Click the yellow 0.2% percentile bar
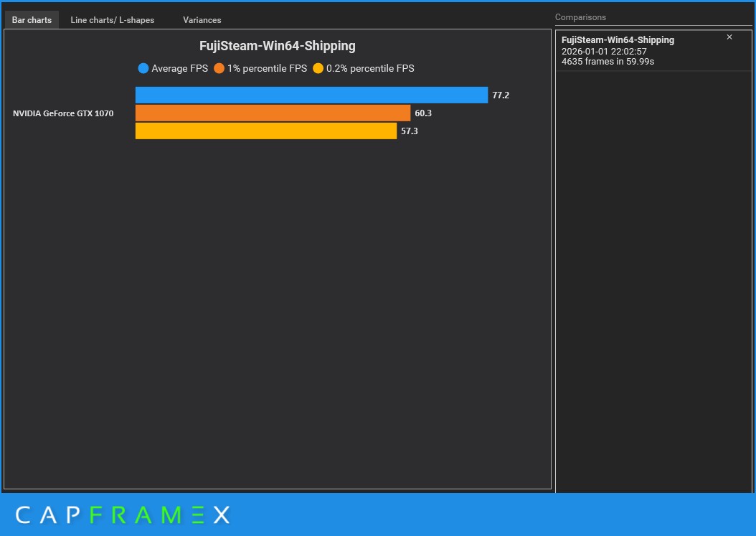The height and width of the screenshot is (536, 756). coord(266,131)
